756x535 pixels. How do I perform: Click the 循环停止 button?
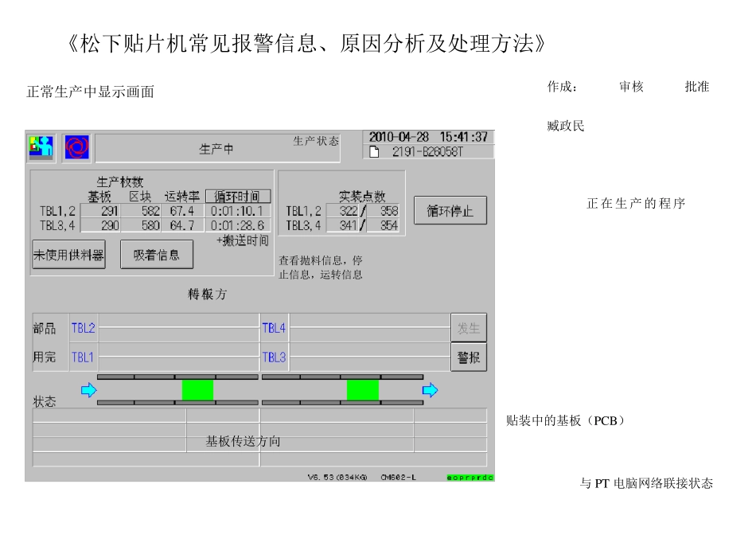tap(450, 210)
